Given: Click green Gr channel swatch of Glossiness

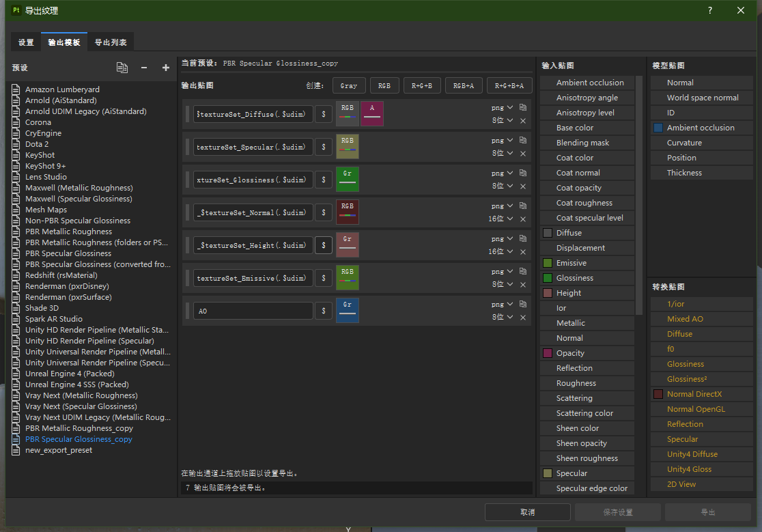Looking at the screenshot, I should (348, 180).
